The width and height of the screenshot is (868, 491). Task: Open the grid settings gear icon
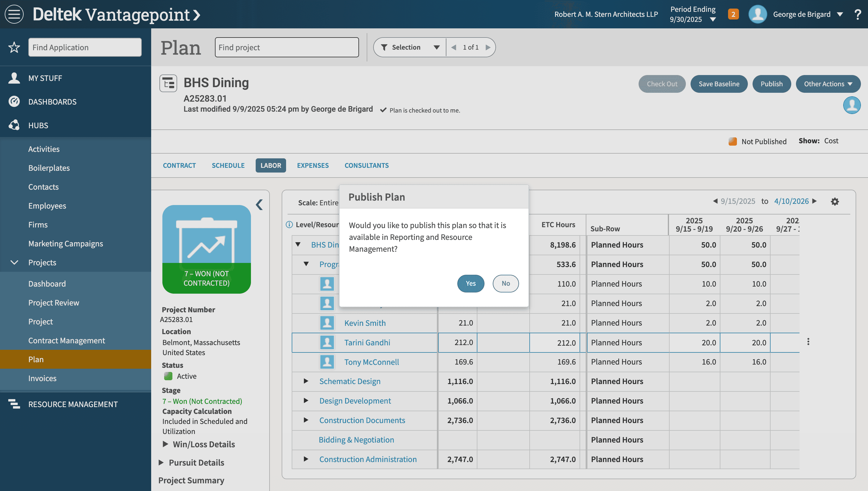(835, 201)
